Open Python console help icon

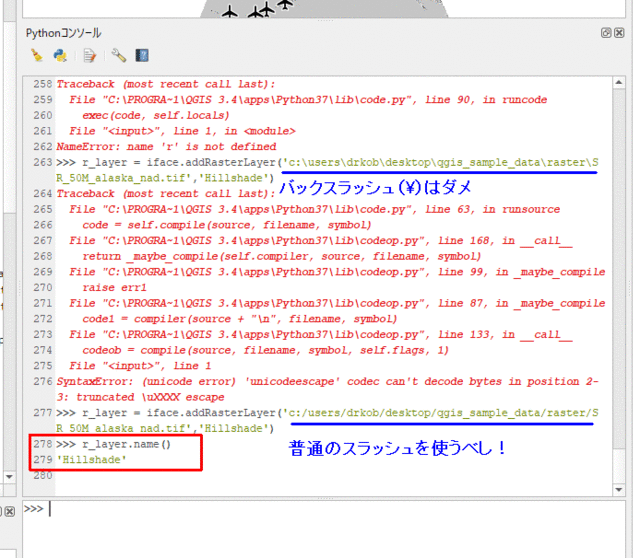pyautogui.click(x=142, y=56)
